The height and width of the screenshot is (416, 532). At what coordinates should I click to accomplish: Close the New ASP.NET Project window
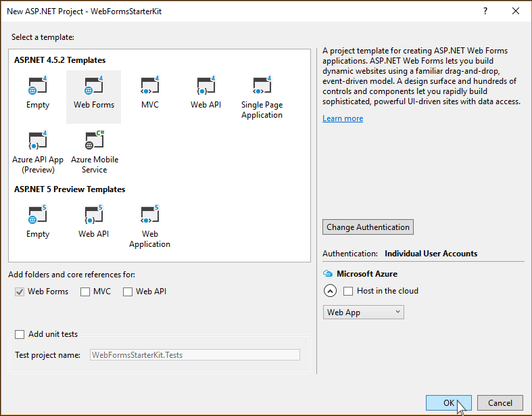pos(516,11)
